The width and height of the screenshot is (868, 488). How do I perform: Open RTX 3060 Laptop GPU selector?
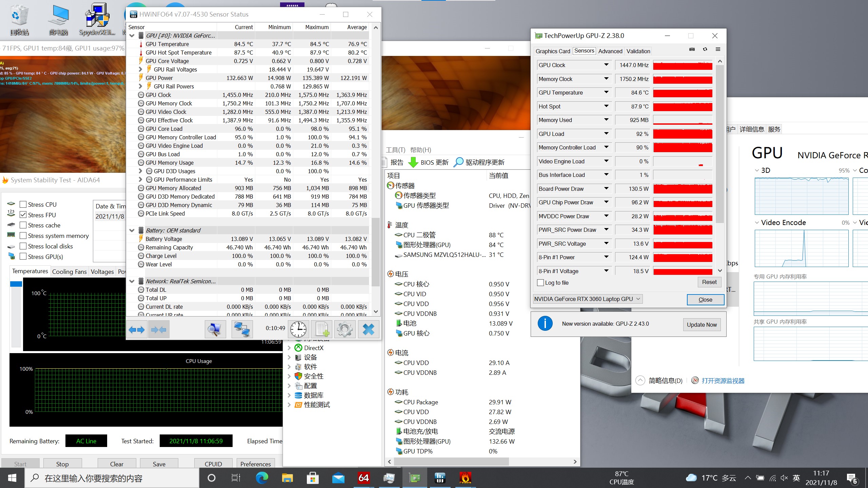[587, 299]
